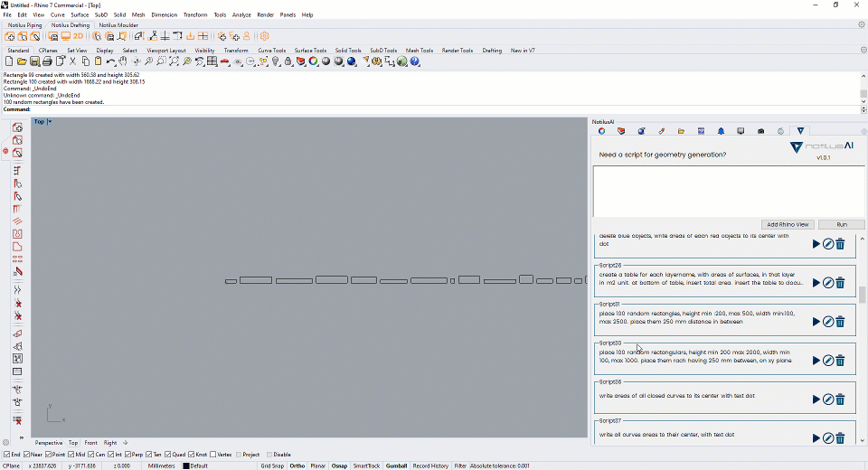This screenshot has height=470, width=868.
Task: Toggle the Mid osnap checkbox
Action: pyautogui.click(x=71, y=455)
